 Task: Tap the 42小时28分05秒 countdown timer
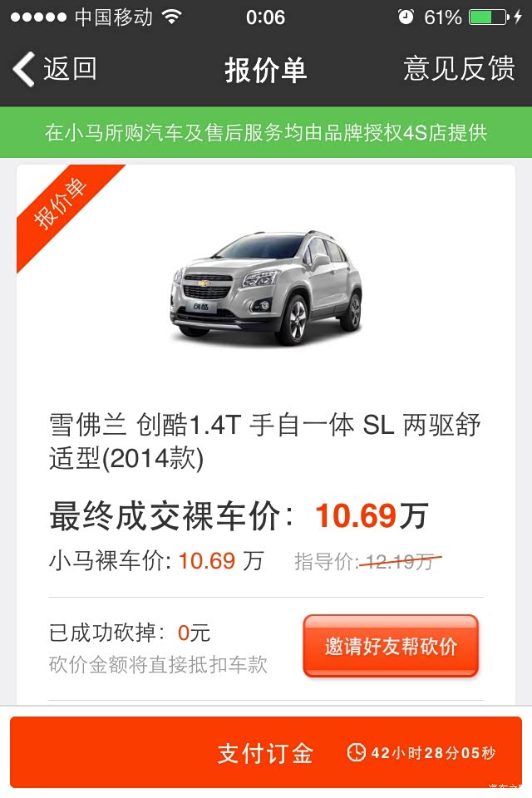[433, 753]
